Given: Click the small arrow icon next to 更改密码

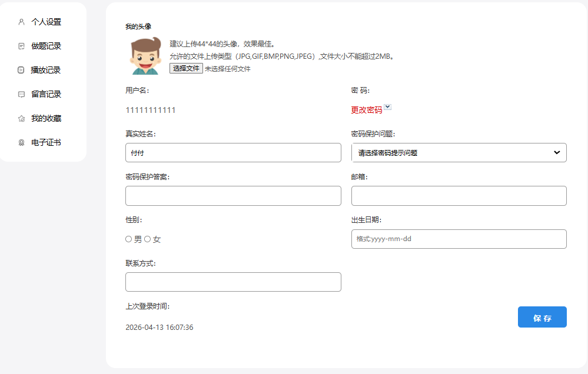Looking at the screenshot, I should click(388, 108).
